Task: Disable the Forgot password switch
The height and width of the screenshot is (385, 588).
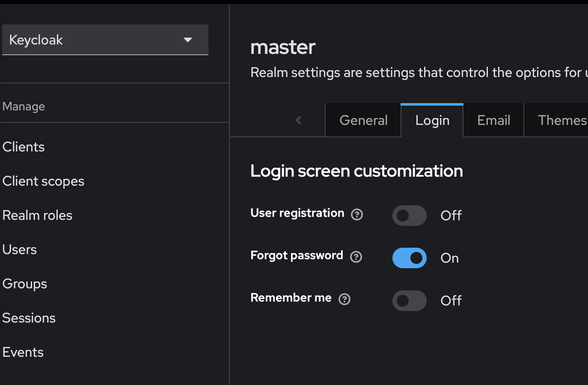Action: (410, 258)
